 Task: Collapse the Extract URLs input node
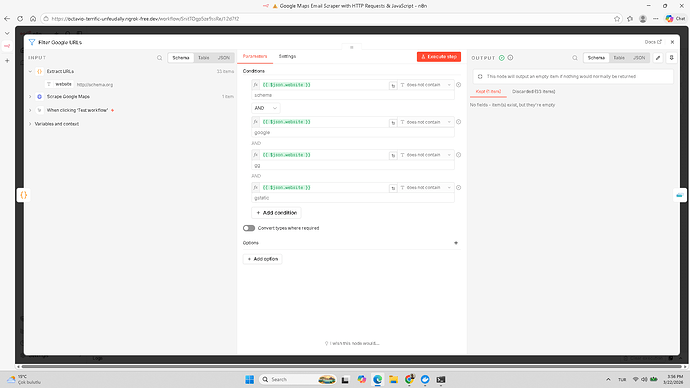click(30, 71)
